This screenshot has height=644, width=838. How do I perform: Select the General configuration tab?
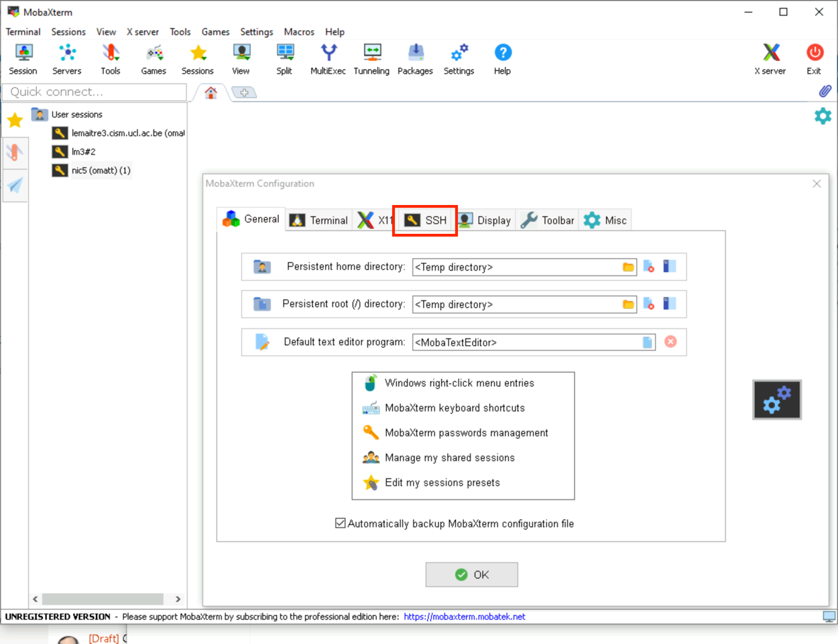pyautogui.click(x=251, y=219)
